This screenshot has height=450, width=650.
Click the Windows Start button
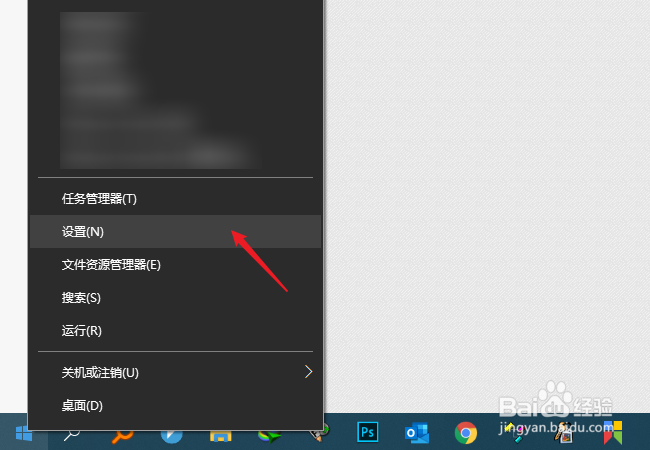[x=24, y=434]
